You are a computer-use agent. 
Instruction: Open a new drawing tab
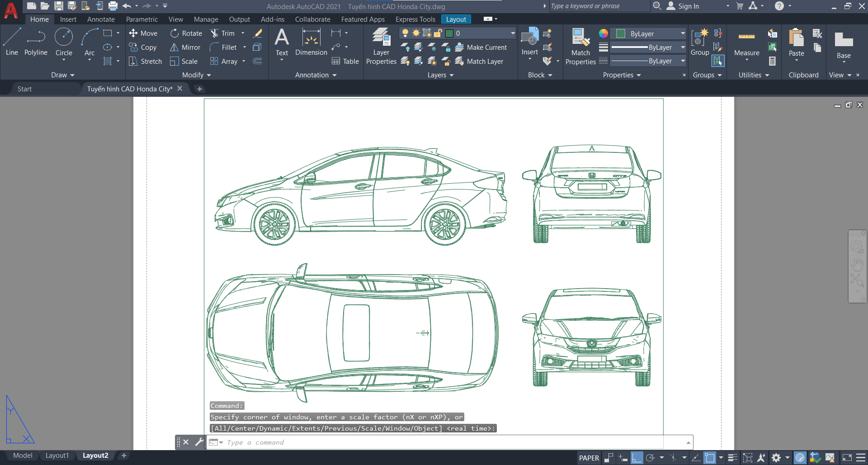(x=199, y=89)
